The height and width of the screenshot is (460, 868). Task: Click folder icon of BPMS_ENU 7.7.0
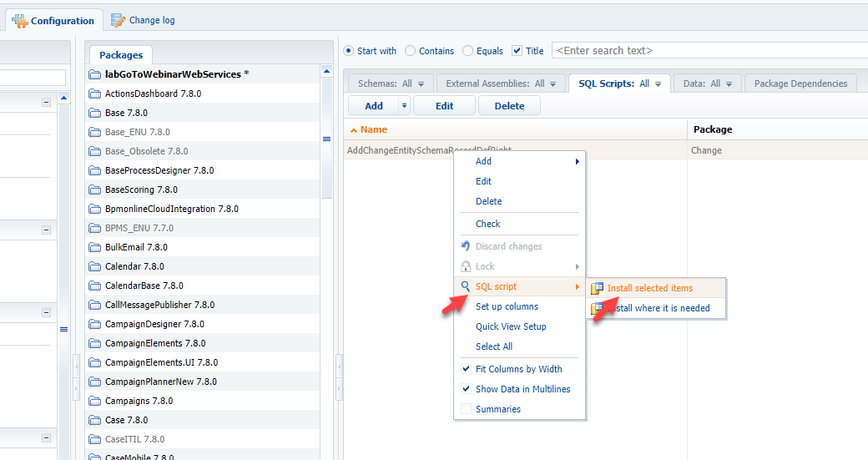pos(94,228)
